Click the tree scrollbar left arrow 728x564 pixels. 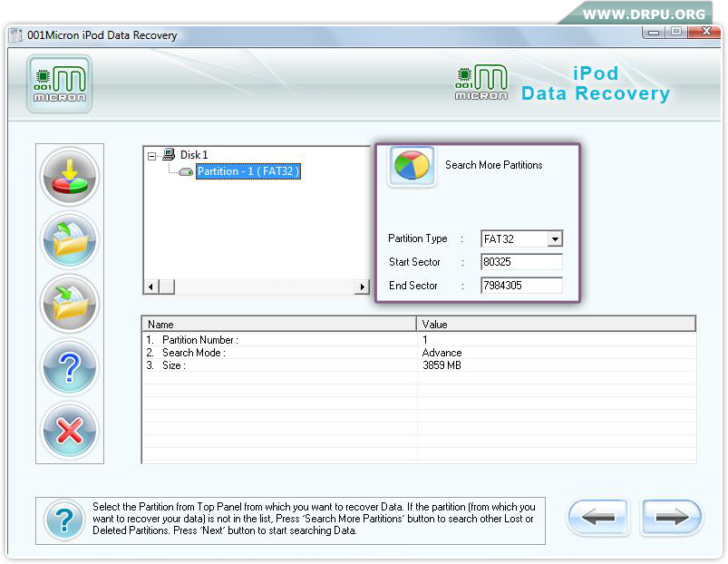coord(150,287)
